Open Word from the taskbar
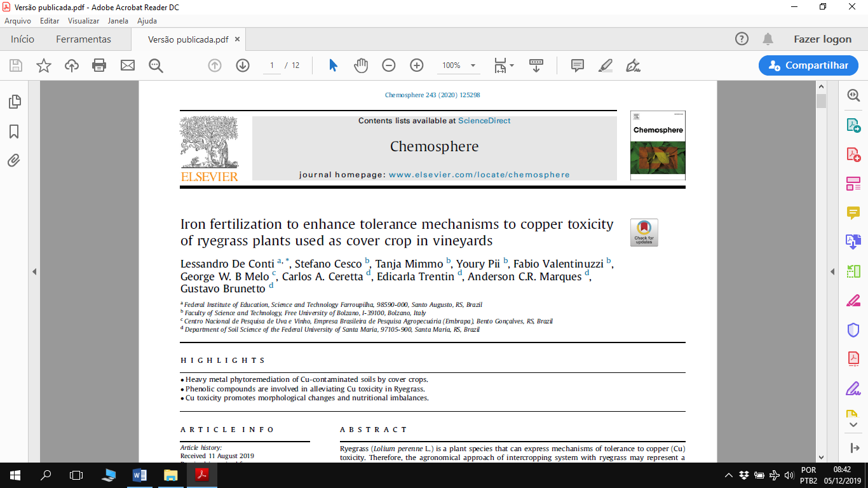 coord(140,475)
